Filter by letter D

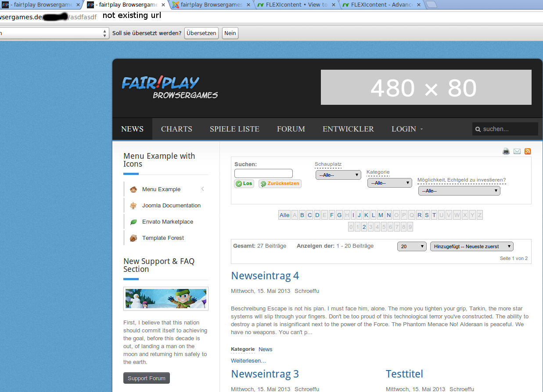coord(317,215)
